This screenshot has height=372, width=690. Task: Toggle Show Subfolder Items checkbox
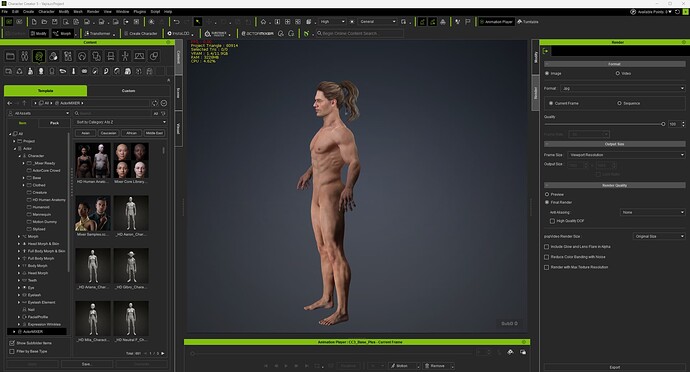(12, 343)
